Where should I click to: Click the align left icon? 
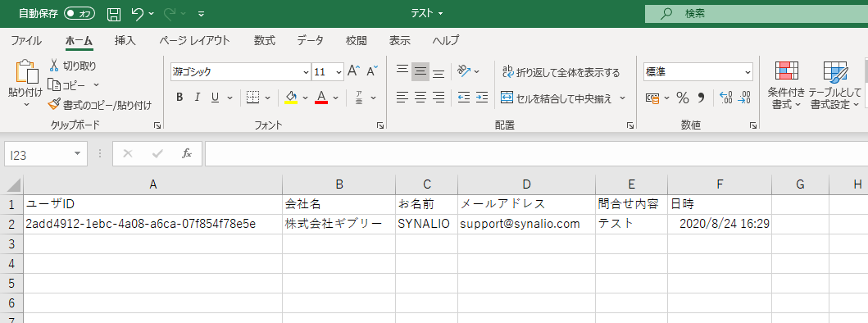pyautogui.click(x=402, y=98)
